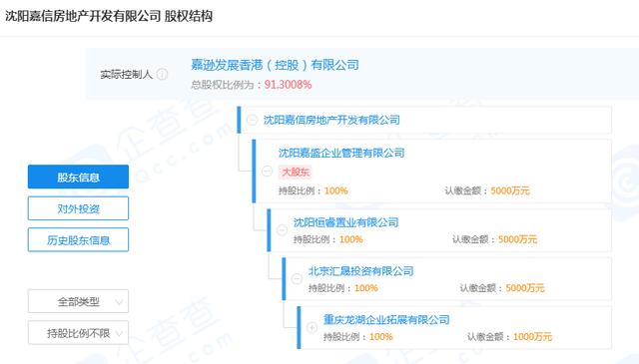The height and width of the screenshot is (364, 639).
Task: Click 认缴金额 5000万元 of 北京汇晟投资有限公司
Action: point(525,288)
